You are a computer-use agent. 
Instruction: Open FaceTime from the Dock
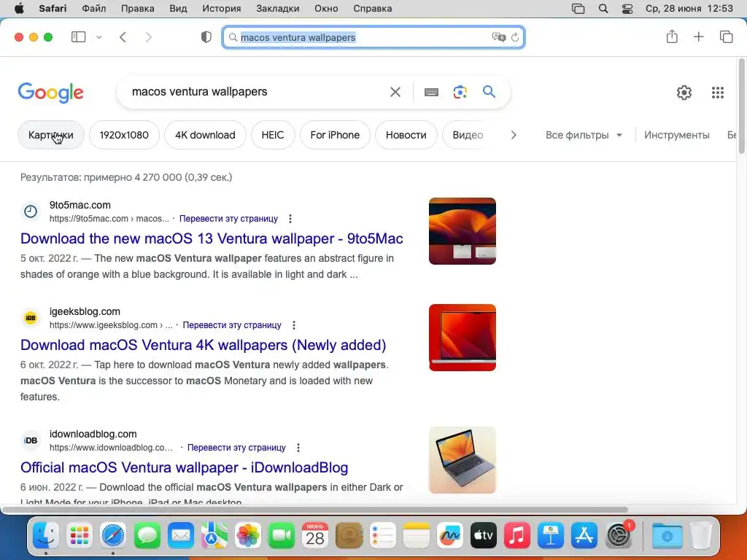(x=282, y=536)
